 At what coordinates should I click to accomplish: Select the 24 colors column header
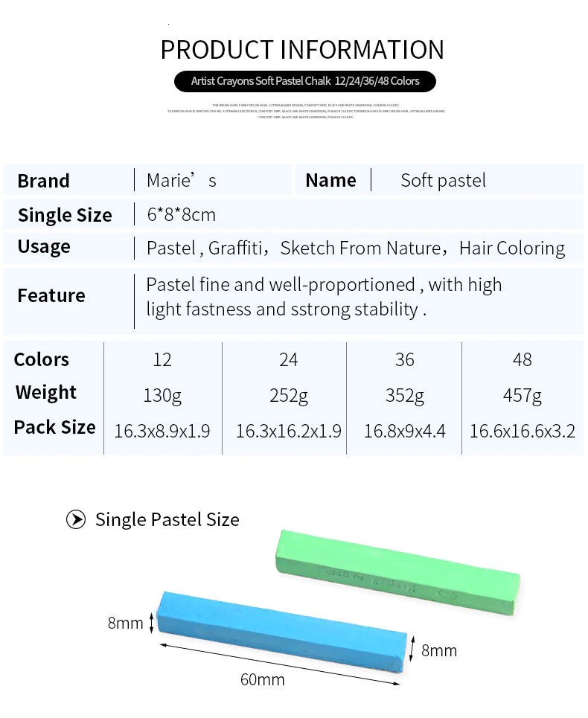[288, 360]
